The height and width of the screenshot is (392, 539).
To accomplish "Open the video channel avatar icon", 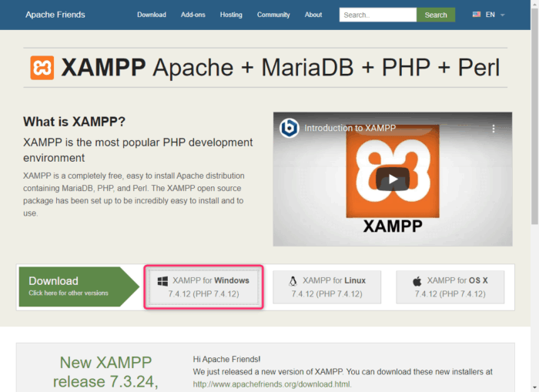I will (289, 128).
